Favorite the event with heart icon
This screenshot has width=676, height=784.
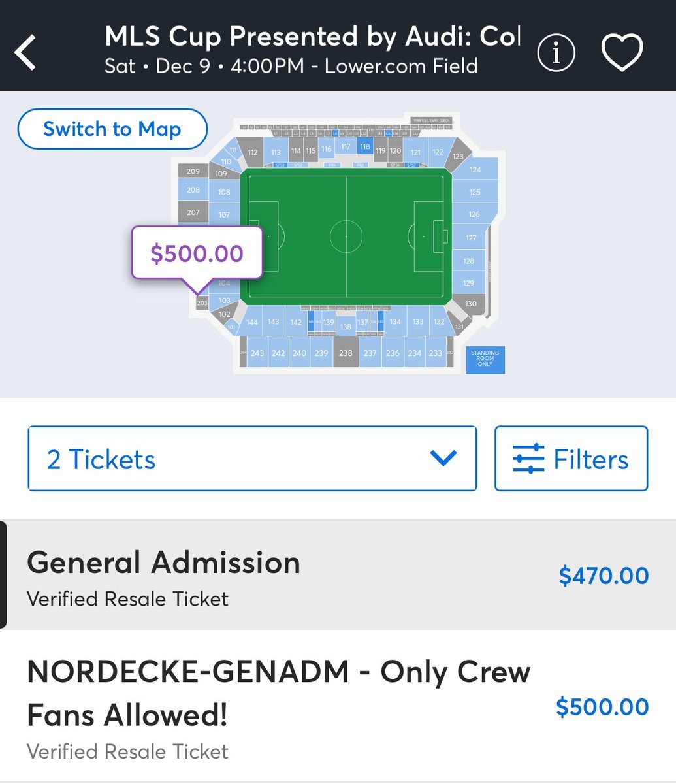pos(622,52)
